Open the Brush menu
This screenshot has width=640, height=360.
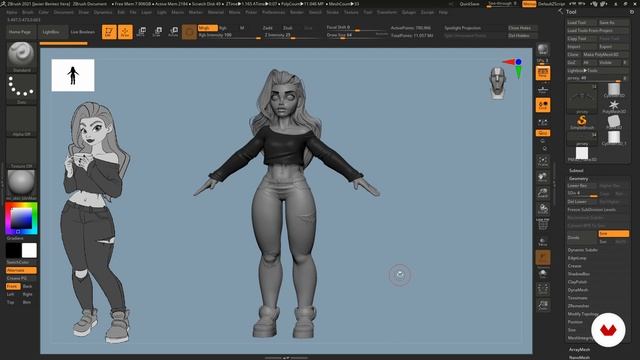[28, 13]
